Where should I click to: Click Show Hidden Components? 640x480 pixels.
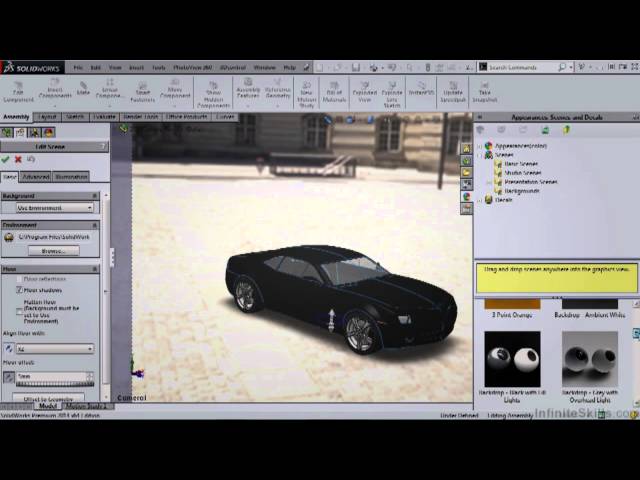(x=213, y=95)
